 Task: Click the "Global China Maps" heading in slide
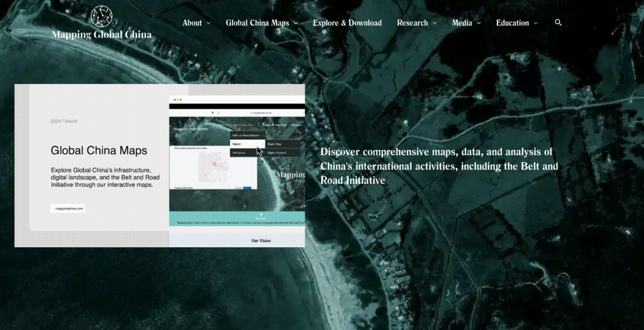99,151
